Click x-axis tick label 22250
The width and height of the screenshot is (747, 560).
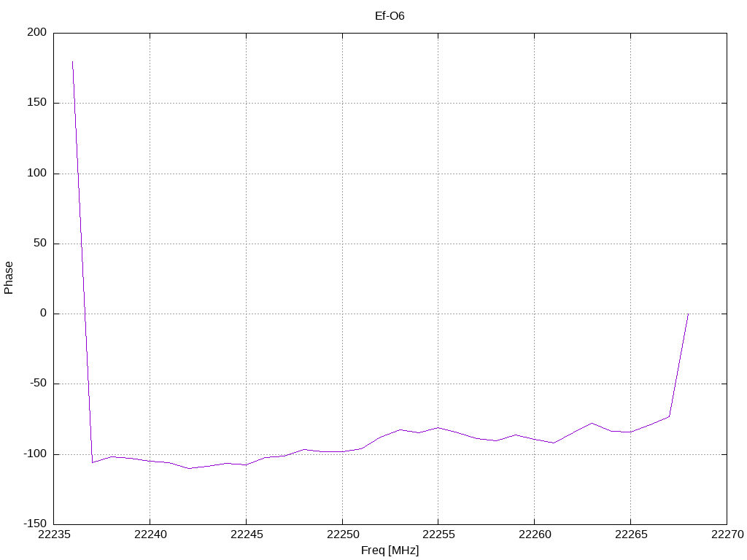coord(343,534)
